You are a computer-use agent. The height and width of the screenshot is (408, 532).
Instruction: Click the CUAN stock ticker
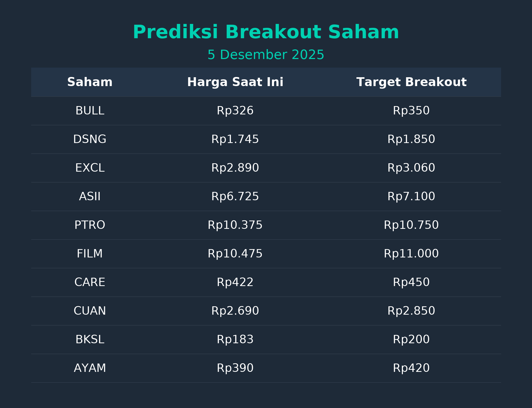(x=90, y=311)
